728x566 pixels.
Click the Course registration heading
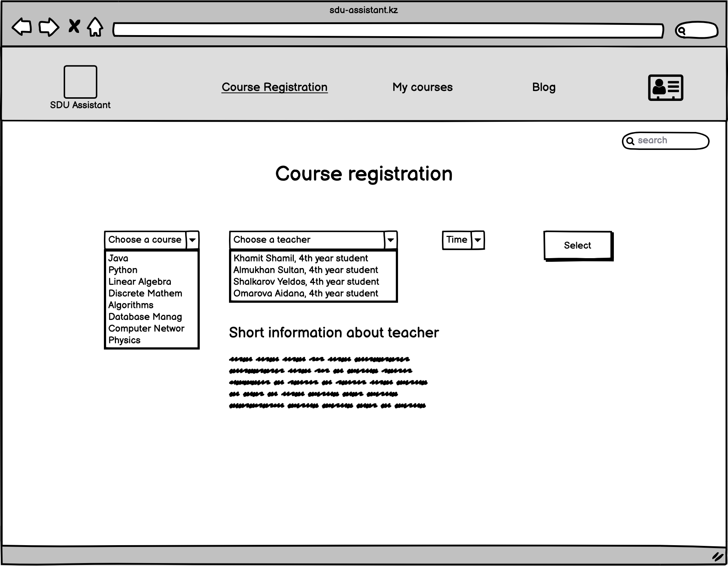[x=364, y=174]
